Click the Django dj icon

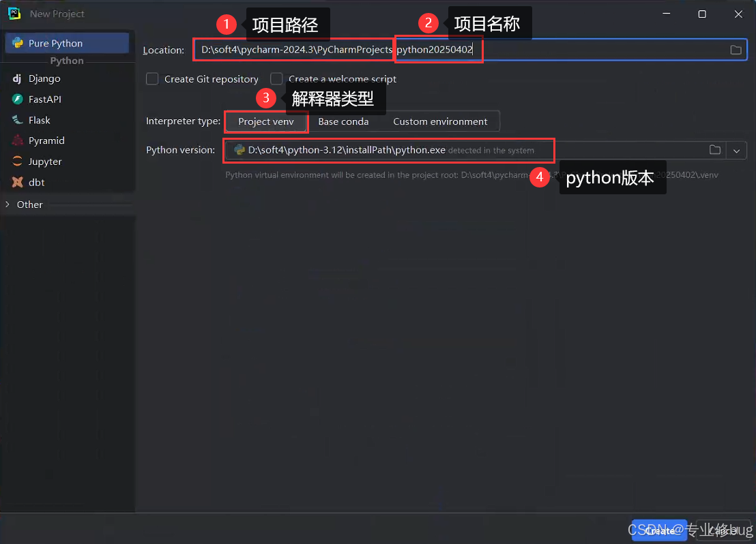pyautogui.click(x=17, y=78)
